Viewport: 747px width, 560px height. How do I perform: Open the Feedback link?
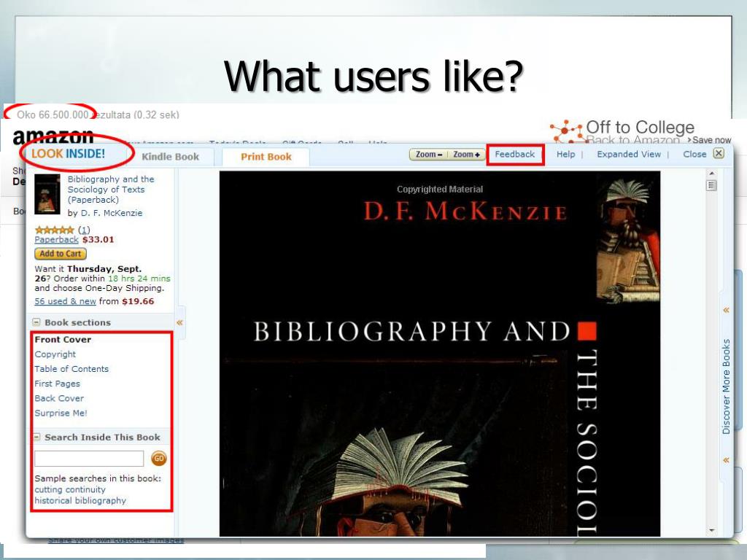[x=514, y=155]
